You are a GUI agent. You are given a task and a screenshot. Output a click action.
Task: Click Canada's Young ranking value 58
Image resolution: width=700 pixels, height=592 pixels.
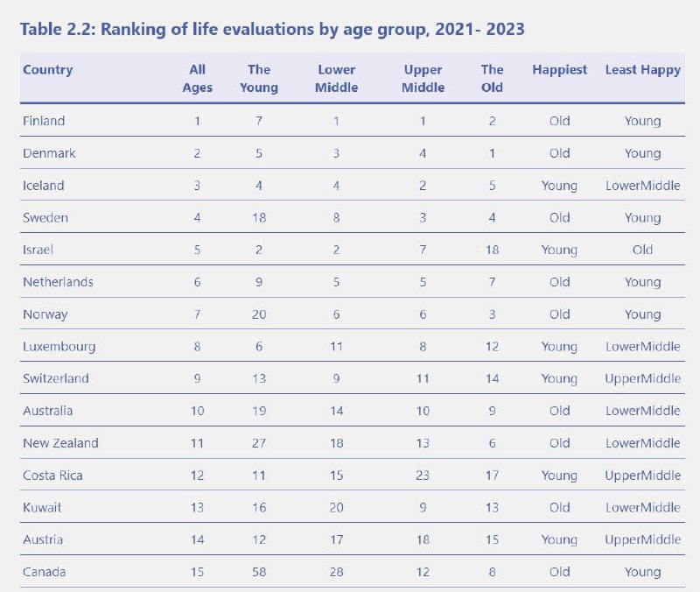point(259,572)
